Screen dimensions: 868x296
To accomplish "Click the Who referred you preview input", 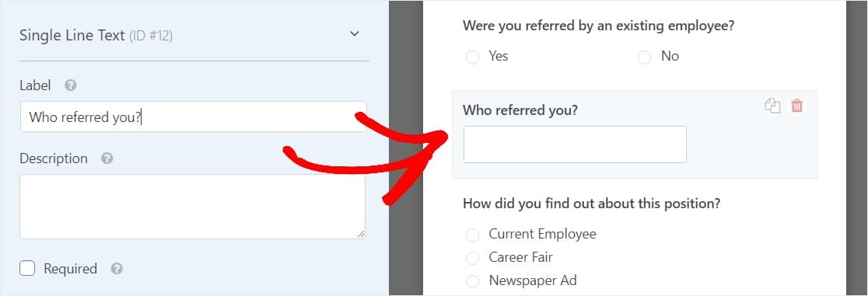I will [x=575, y=145].
